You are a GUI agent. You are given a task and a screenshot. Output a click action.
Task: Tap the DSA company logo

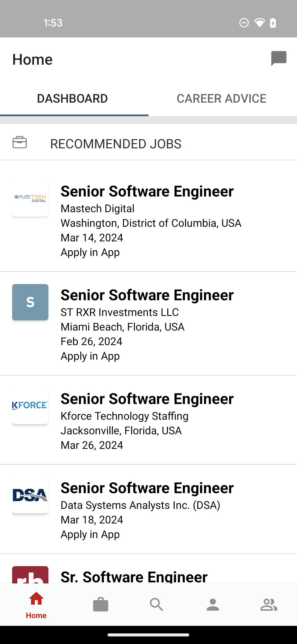(30, 495)
